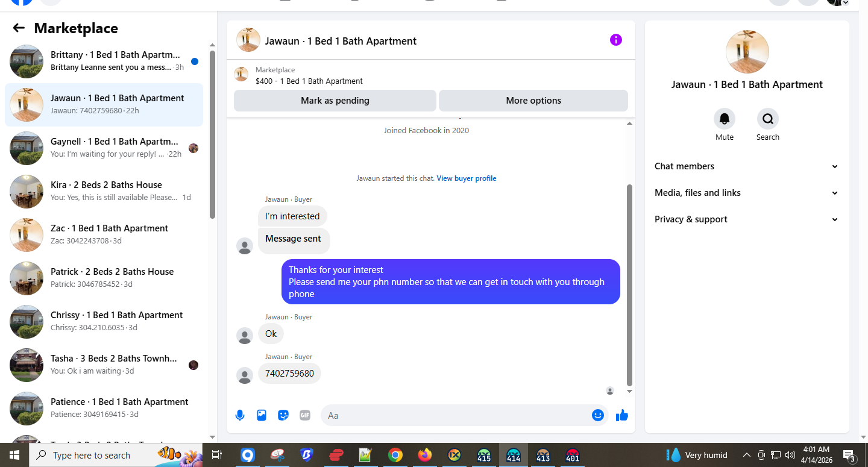
Task: Open Very humid weather widget
Action: click(696, 455)
